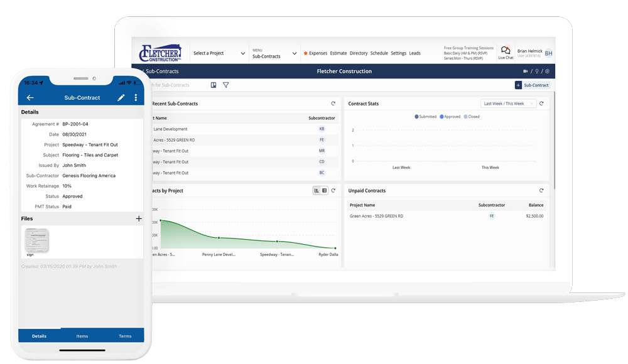Toggle the Approved legend series
The image size is (628, 364).
450,117
